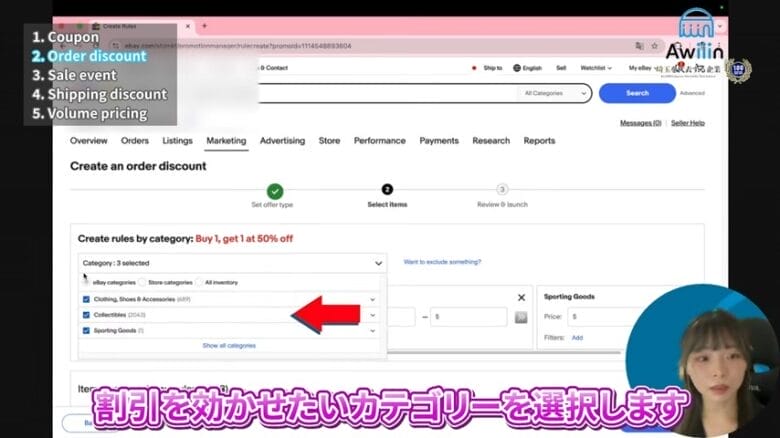This screenshot has height=438, width=780.
Task: Bookmark this page with star icon
Action: (x=654, y=46)
